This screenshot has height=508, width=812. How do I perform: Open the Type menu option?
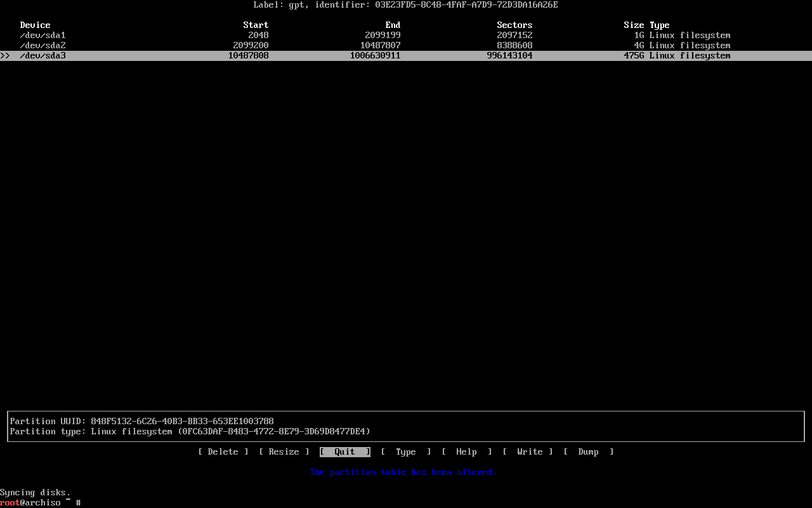(x=405, y=451)
